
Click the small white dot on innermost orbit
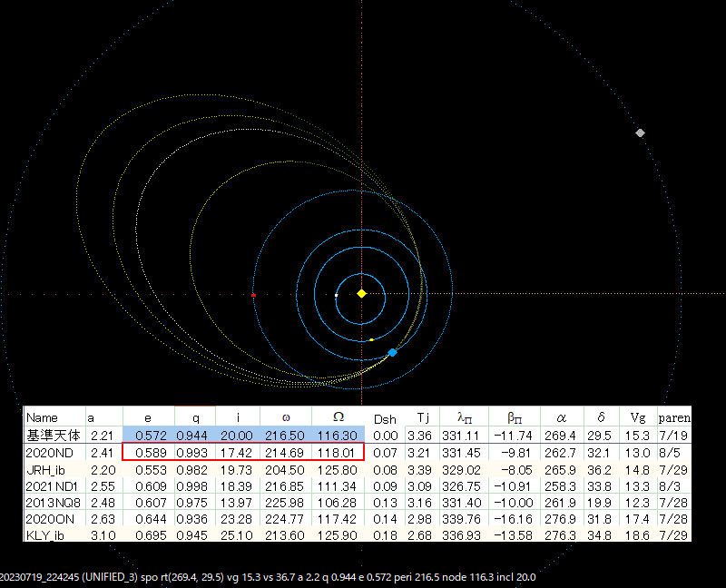tap(337, 295)
